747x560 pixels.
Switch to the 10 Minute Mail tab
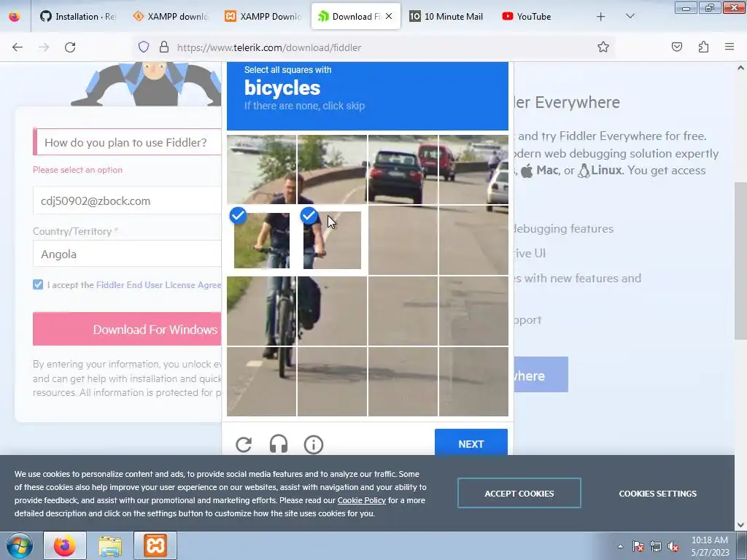point(446,16)
